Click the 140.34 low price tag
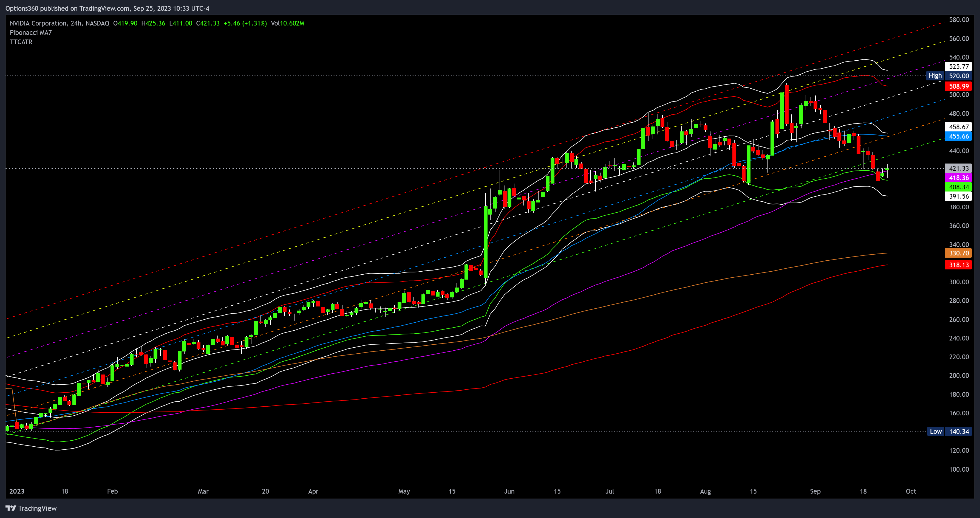This screenshot has height=518, width=980. coord(958,431)
